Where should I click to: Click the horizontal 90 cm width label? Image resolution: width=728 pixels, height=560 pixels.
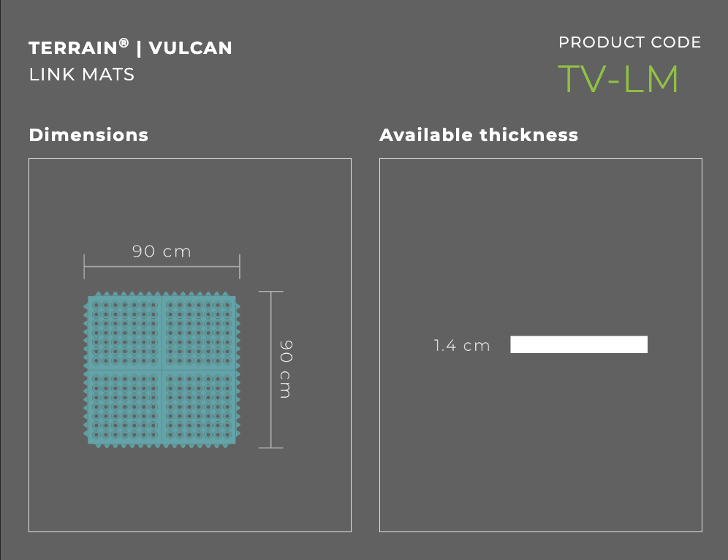(162, 251)
